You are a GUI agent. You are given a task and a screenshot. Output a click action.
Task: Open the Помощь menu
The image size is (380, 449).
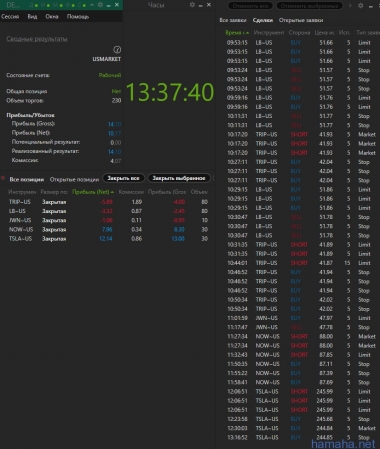pyautogui.click(x=78, y=16)
